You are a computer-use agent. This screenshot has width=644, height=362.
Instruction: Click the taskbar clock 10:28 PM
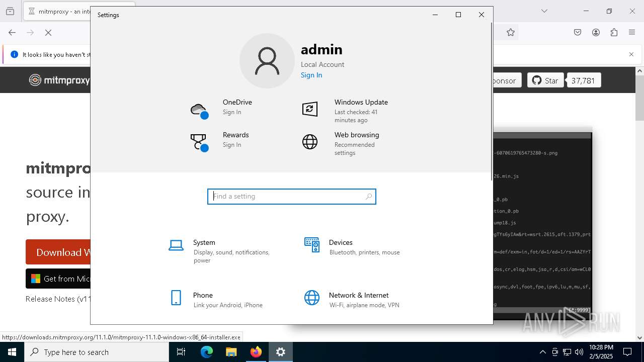tap(601, 351)
